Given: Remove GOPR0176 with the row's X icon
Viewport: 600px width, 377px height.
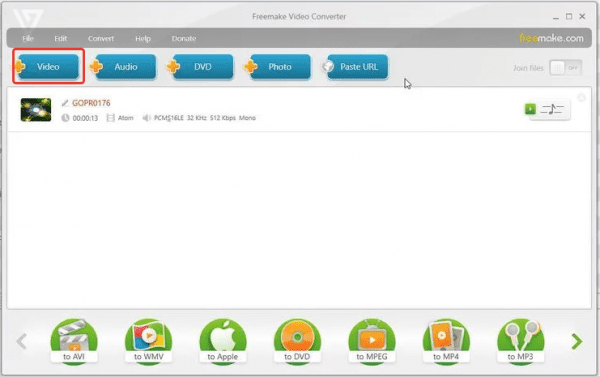Looking at the screenshot, I should pyautogui.click(x=581, y=98).
